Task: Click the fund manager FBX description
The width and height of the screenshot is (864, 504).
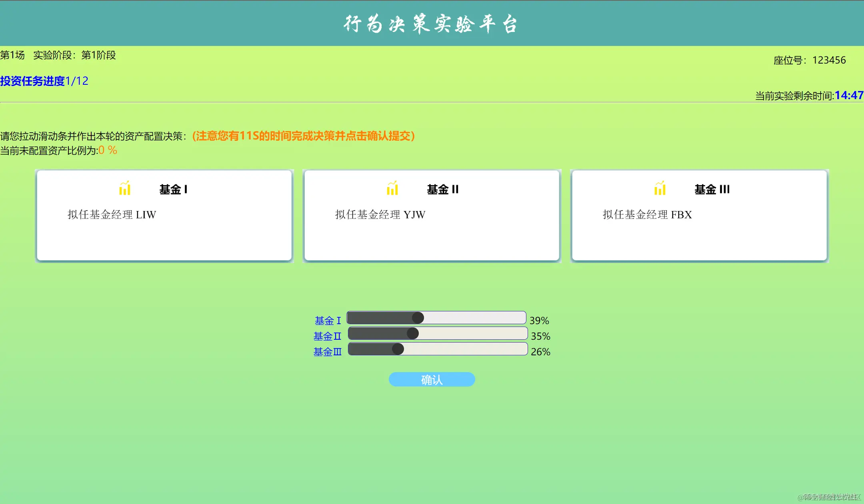Action: coord(646,215)
